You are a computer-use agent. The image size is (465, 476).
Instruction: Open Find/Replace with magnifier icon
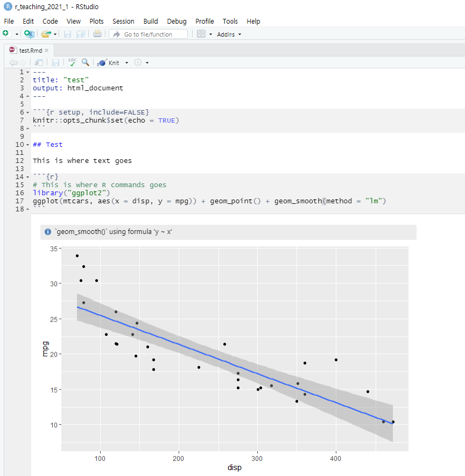pos(85,62)
